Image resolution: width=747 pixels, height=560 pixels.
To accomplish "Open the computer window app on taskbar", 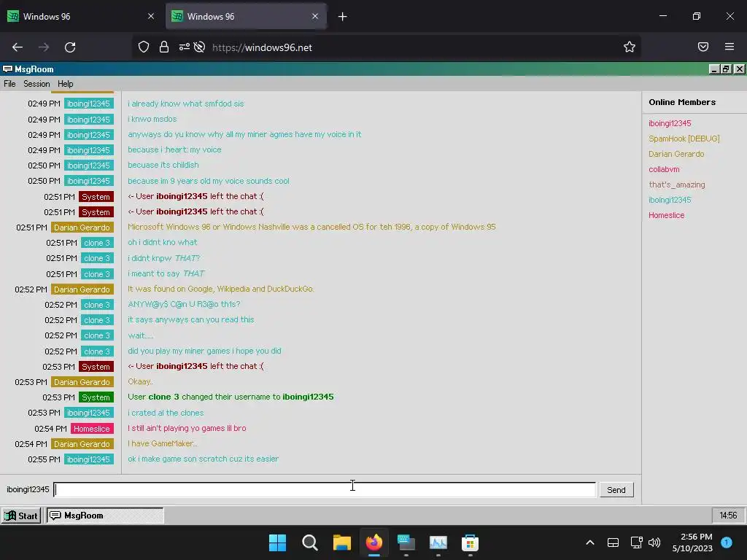I will click(406, 542).
